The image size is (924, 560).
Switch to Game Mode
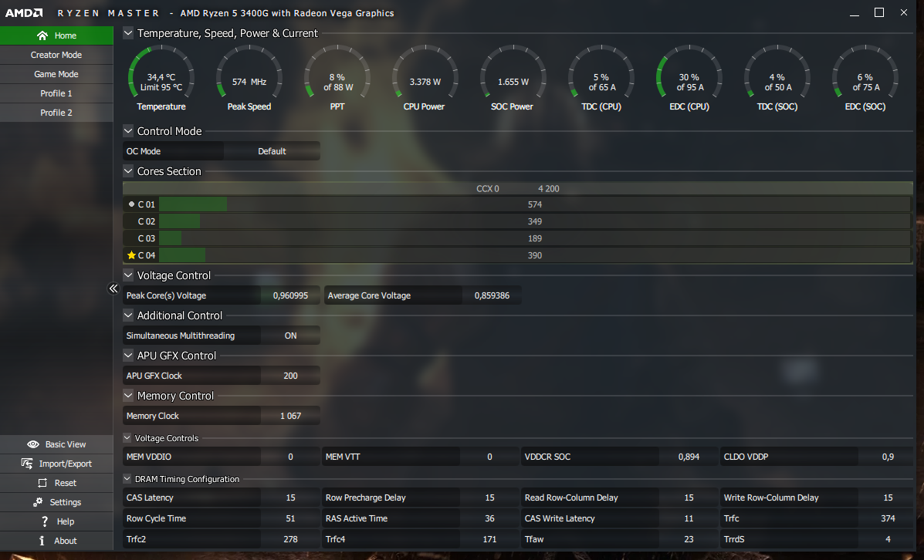[x=56, y=74]
